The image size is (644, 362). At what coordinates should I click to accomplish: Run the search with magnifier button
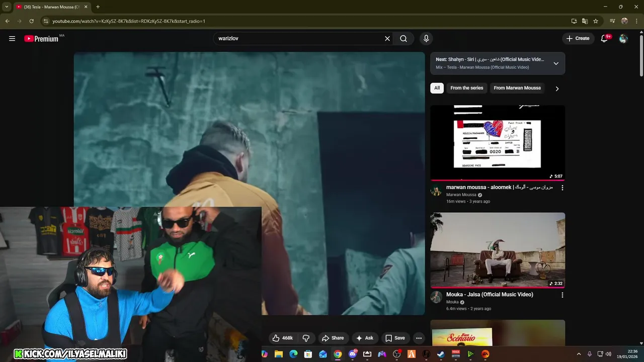point(404,38)
